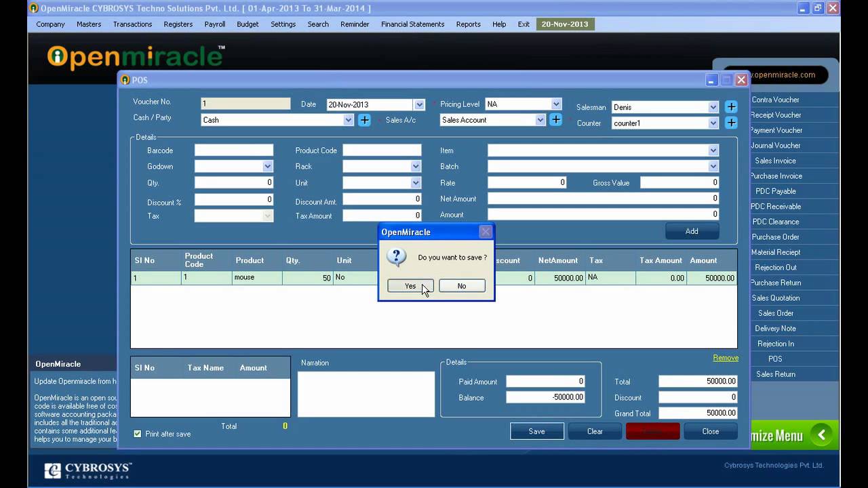
Task: Open the Item dropdown
Action: tap(713, 150)
